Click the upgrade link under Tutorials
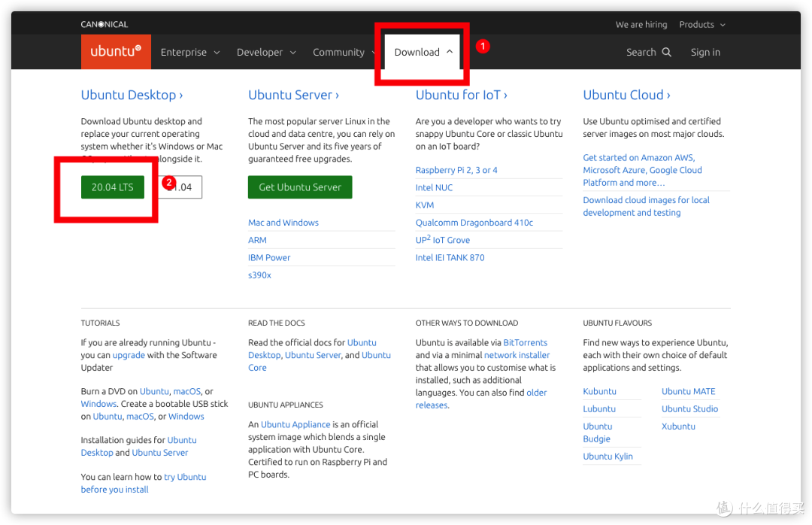This screenshot has width=812, height=525. point(129,355)
